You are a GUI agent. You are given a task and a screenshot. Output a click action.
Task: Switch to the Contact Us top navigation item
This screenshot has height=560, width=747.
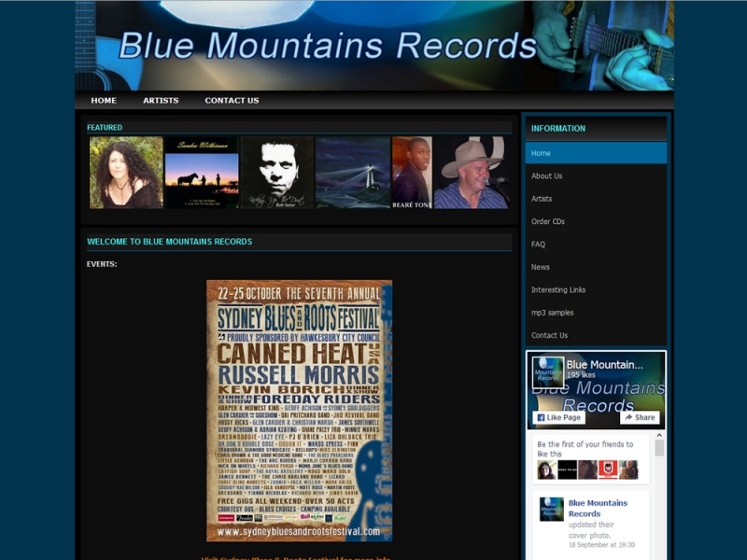click(x=232, y=100)
